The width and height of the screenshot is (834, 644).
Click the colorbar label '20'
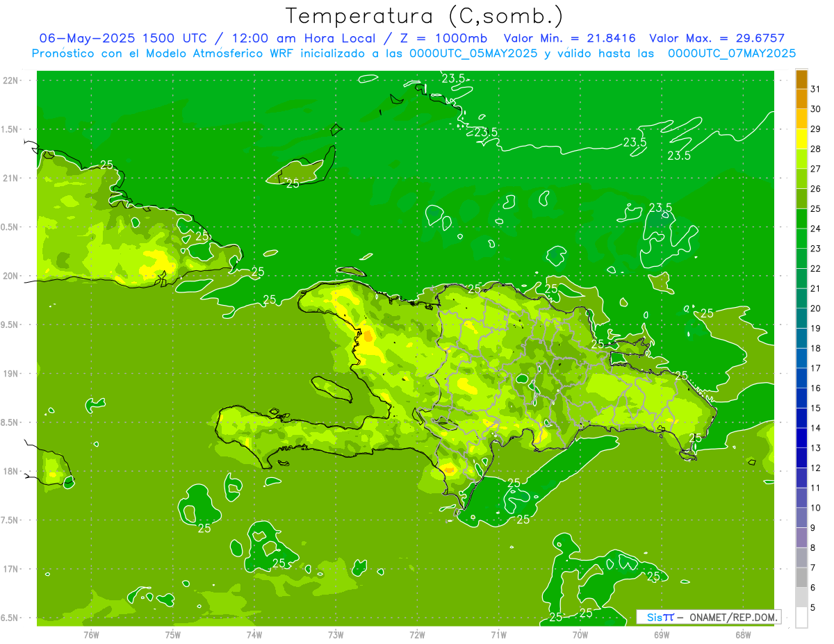pos(816,308)
